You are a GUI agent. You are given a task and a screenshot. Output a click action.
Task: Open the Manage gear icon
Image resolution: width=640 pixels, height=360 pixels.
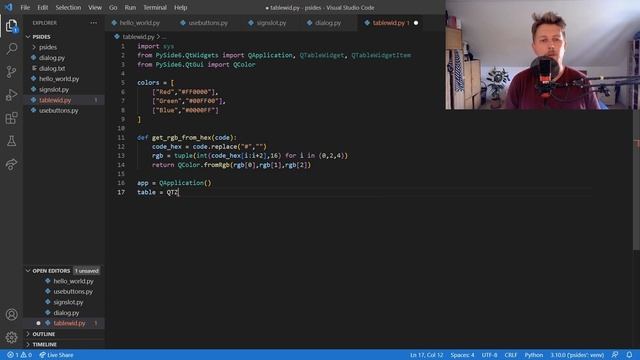(x=11, y=337)
